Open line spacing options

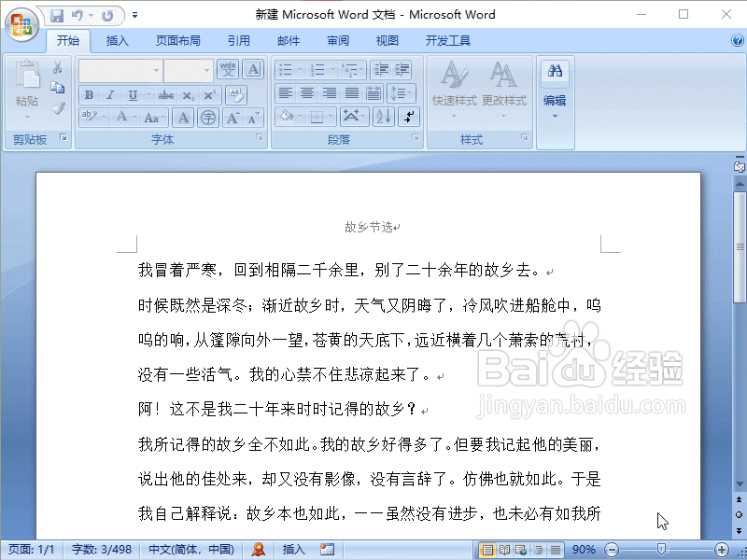click(x=402, y=92)
